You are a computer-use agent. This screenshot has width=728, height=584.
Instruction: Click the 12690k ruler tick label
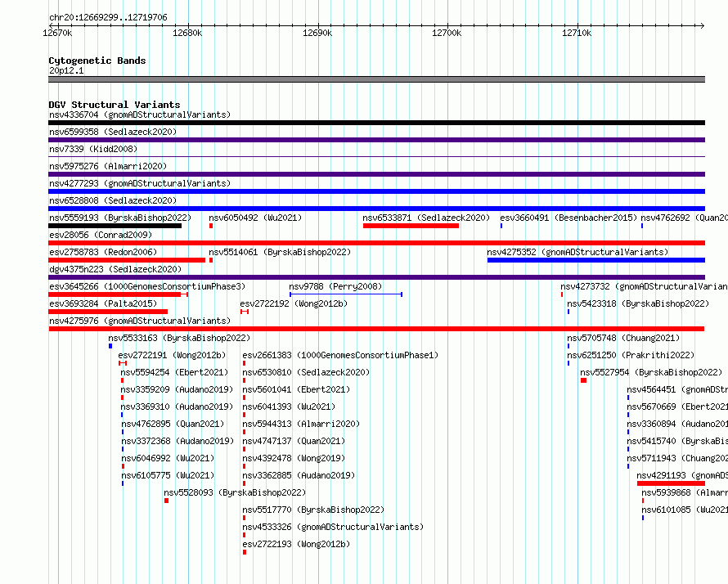point(317,33)
